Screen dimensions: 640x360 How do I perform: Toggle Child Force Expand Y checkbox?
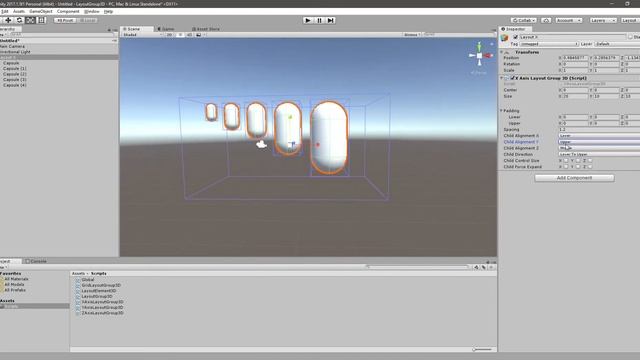(x=578, y=167)
